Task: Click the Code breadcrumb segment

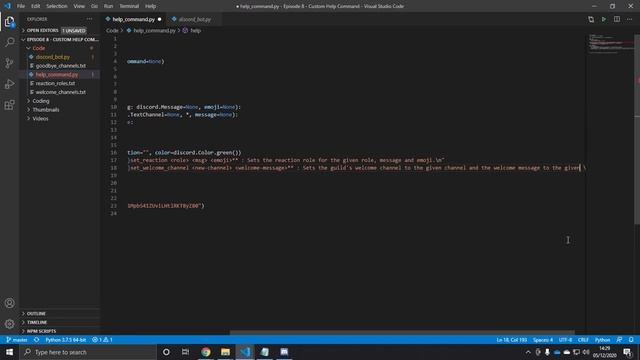Action: 112,31
